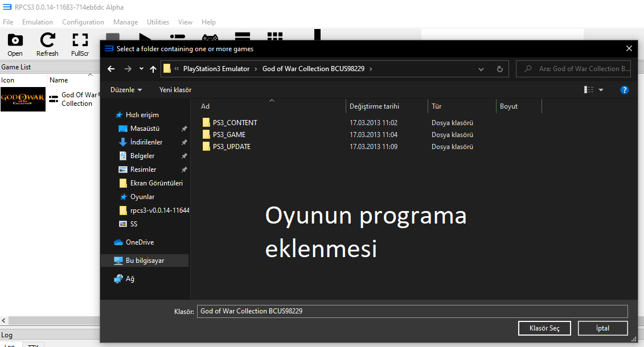Click the Game List scroll left arrow
The width and height of the screenshot is (644, 347).
pos(3,321)
